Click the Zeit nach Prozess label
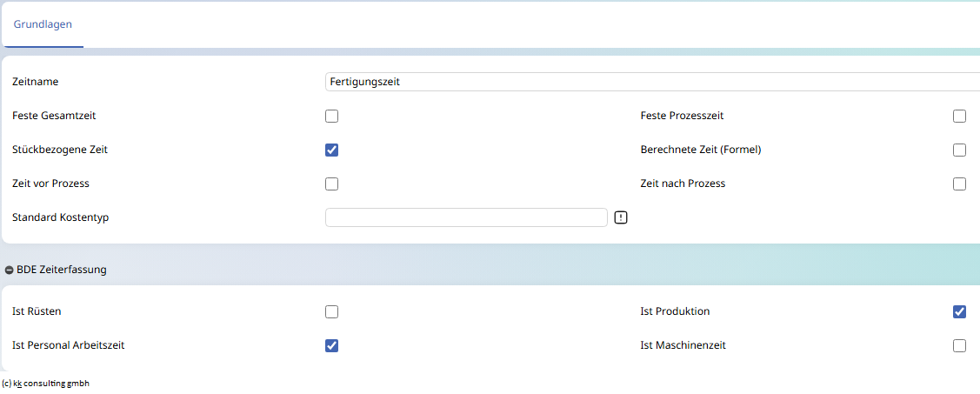Screen dimensions: 980x394 pyautogui.click(x=683, y=184)
